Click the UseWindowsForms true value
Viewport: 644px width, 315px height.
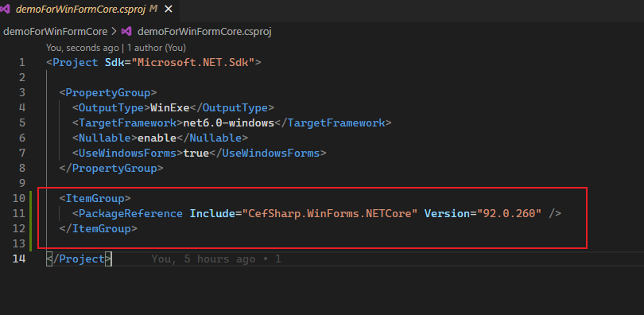click(x=196, y=154)
